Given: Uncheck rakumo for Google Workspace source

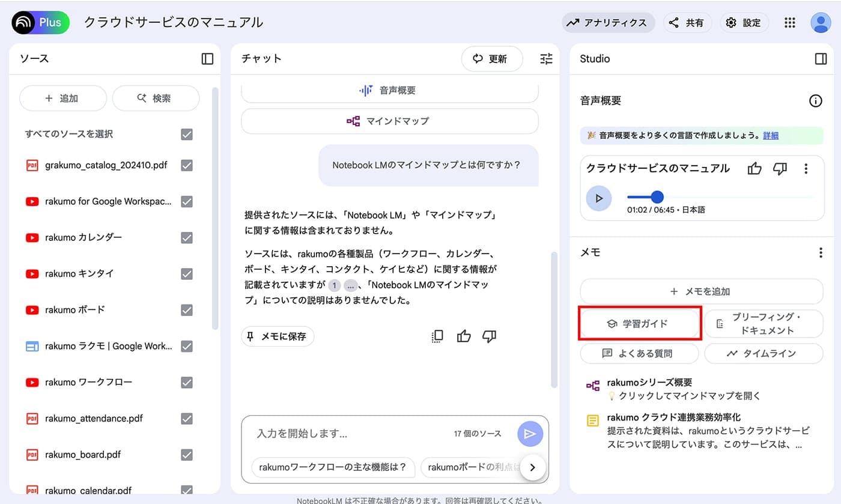Looking at the screenshot, I should pos(187,202).
